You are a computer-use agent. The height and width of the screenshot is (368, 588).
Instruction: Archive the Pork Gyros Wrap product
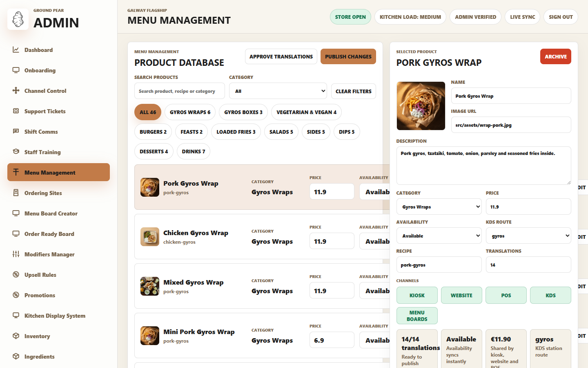(x=556, y=56)
